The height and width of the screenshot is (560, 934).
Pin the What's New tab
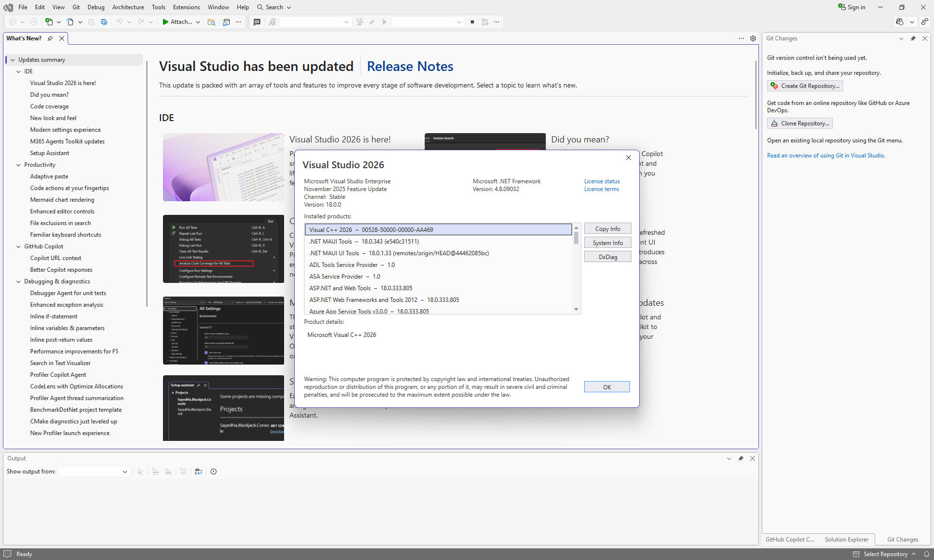click(50, 38)
